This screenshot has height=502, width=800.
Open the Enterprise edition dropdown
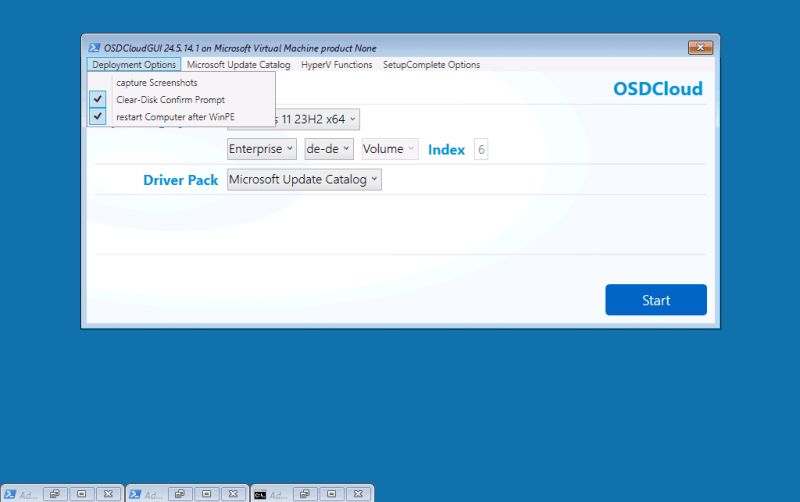[x=261, y=149]
